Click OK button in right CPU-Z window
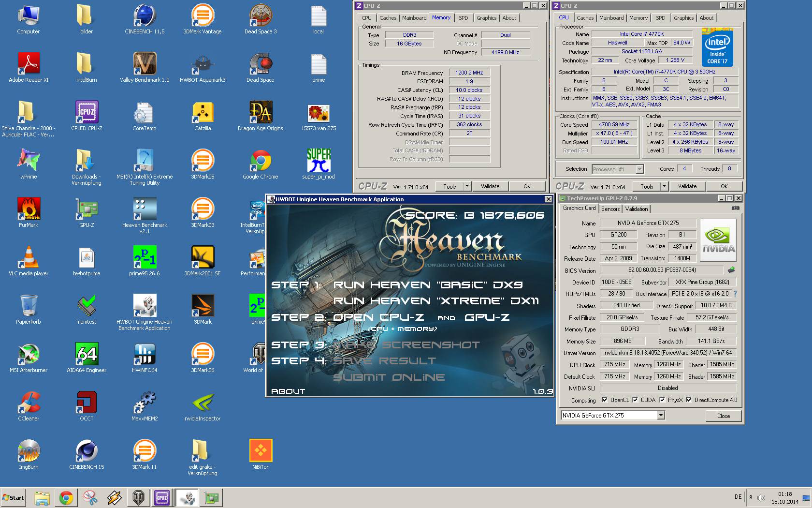This screenshot has width=812, height=508. click(x=724, y=186)
